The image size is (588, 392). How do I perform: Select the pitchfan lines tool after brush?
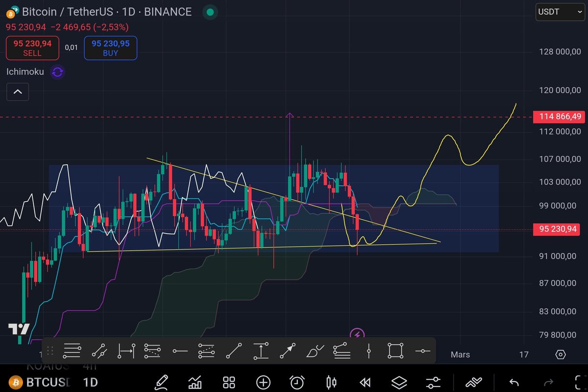coord(342,350)
